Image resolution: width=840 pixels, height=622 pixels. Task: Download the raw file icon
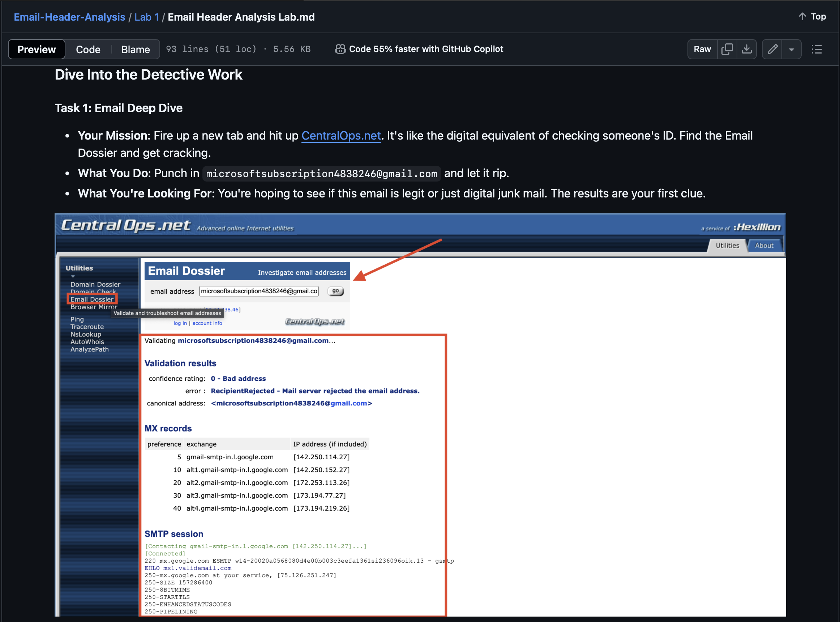click(747, 49)
